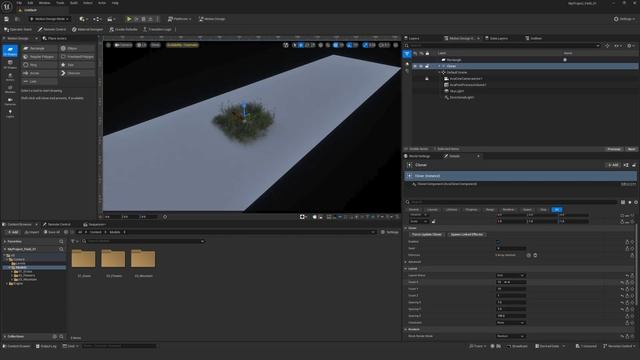This screenshot has width=640, height=360.
Task: Open Constraint None dropdown
Action: (x=510, y=322)
